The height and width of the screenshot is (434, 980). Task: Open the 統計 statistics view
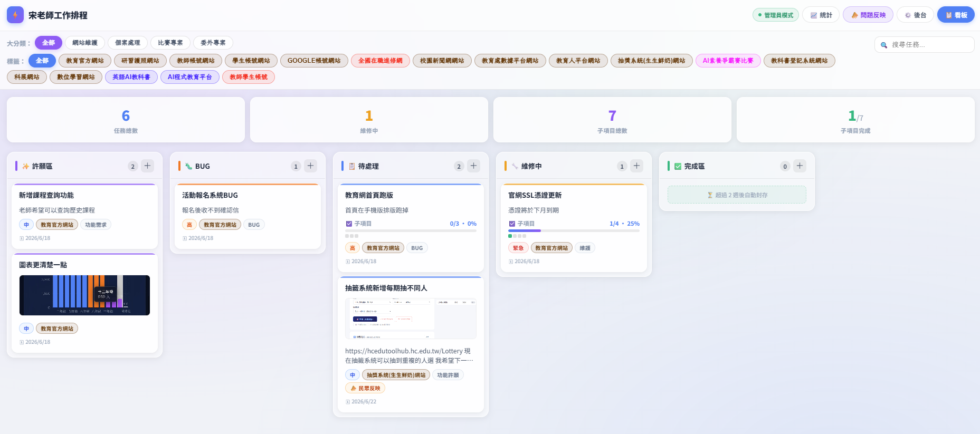pos(821,15)
